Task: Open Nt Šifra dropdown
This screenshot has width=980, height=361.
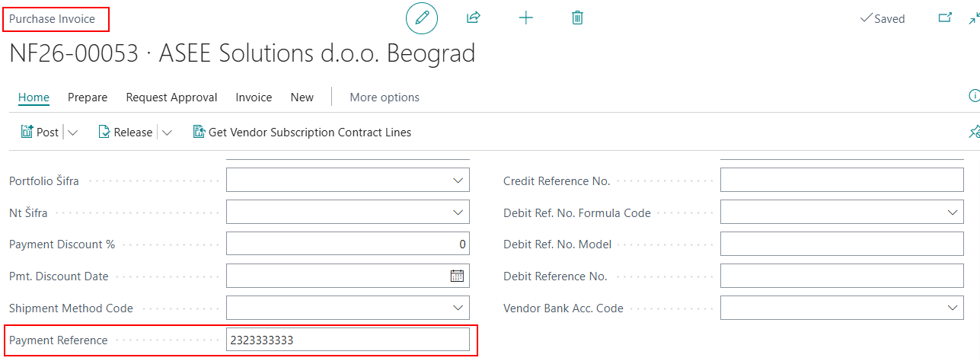Action: tap(458, 212)
